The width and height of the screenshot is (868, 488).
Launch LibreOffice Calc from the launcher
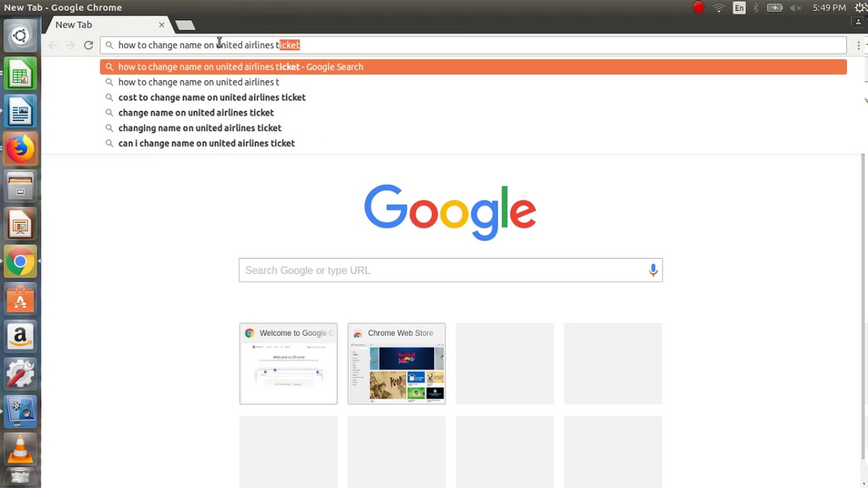pos(20,74)
